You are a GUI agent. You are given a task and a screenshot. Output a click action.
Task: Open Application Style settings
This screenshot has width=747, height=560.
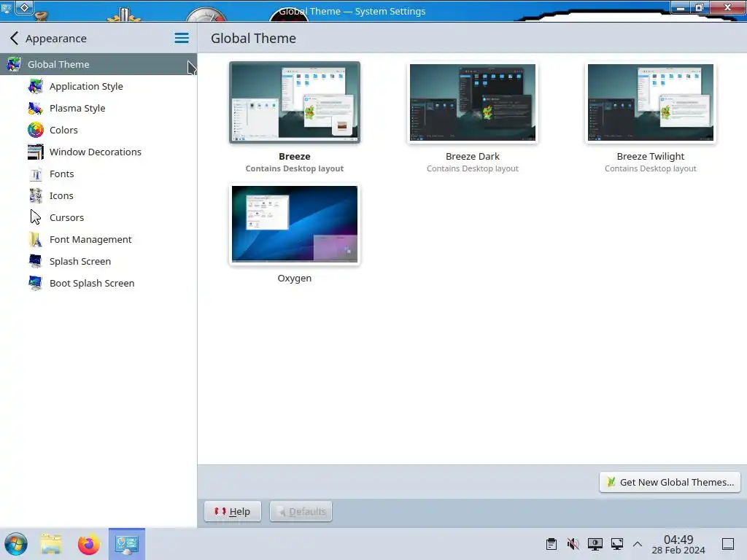[x=98, y=86]
